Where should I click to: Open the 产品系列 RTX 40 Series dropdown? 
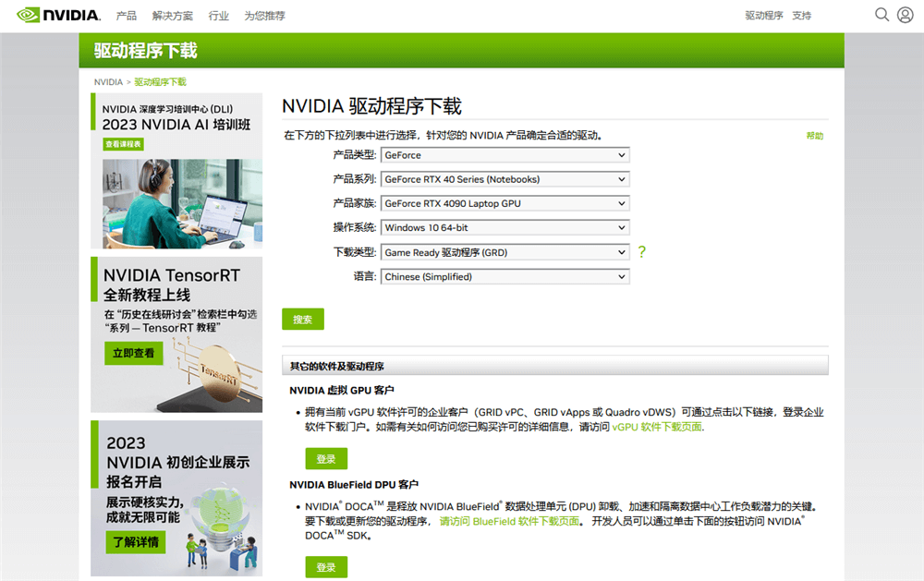(505, 179)
